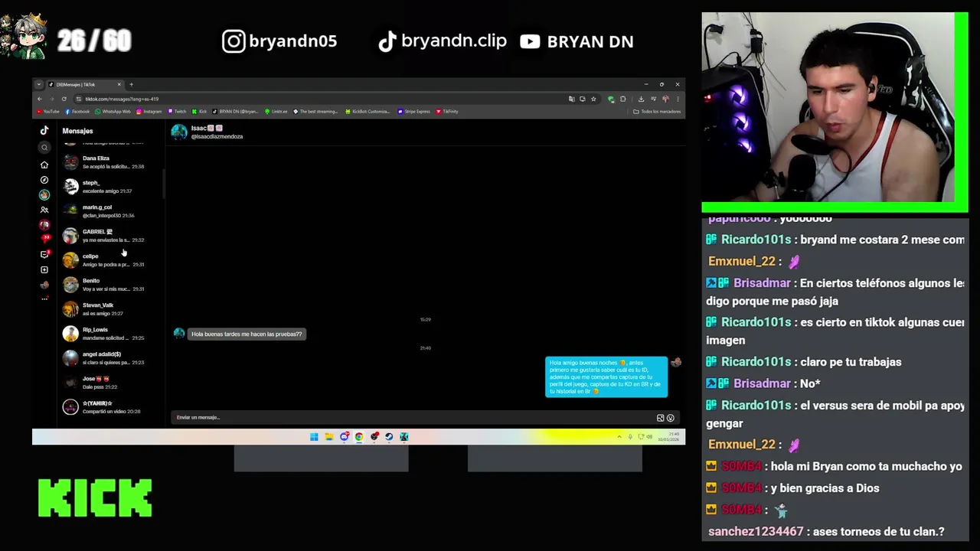This screenshot has width=980, height=551.
Task: Open the TikTok search icon in sidebar
Action: (44, 148)
